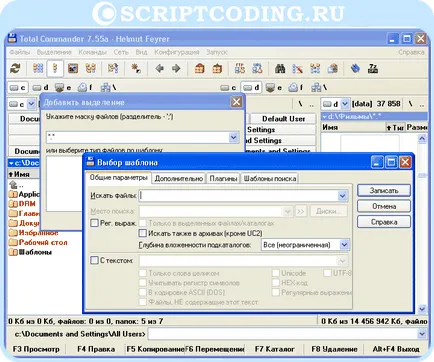Screen dimensions: 434x362
Task: Expand the С текстом text dropdown
Action: (x=342, y=260)
